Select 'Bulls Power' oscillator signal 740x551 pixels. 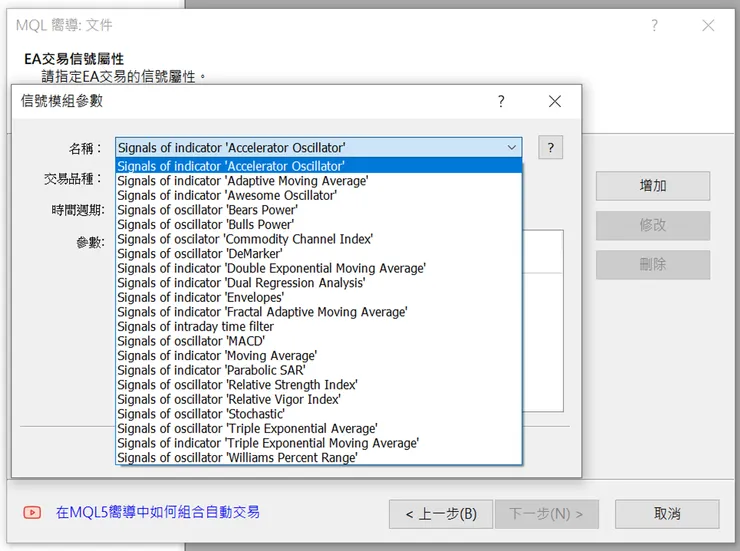(319, 225)
